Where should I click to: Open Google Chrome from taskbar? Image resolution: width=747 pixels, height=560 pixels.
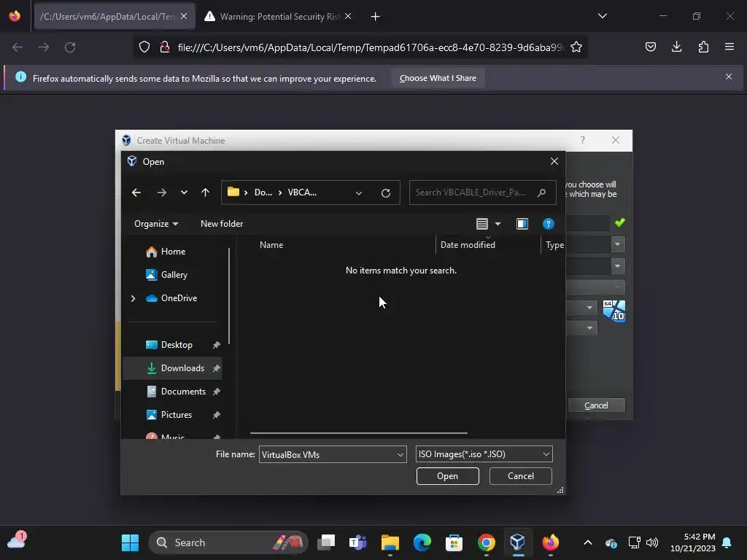pos(486,542)
